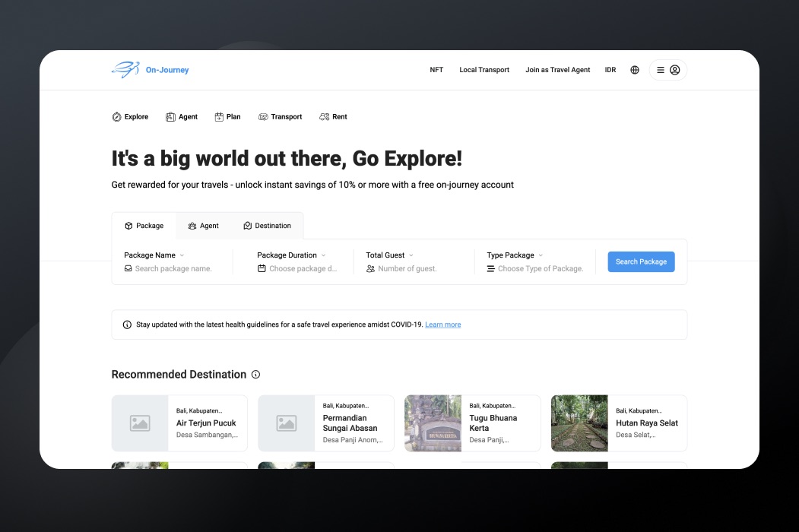Open Join as Travel Agent link

point(557,70)
